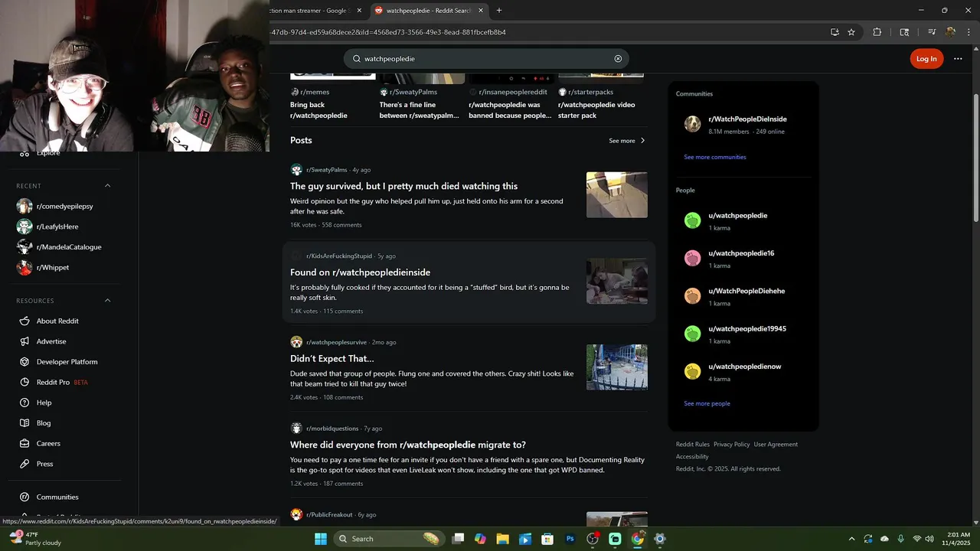980x551 pixels.
Task: Open the Chrome profile avatar
Action: tap(950, 32)
